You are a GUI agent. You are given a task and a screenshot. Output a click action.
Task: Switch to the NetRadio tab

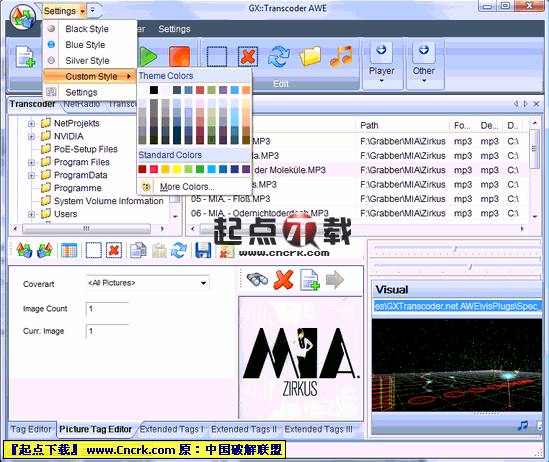tap(82, 104)
